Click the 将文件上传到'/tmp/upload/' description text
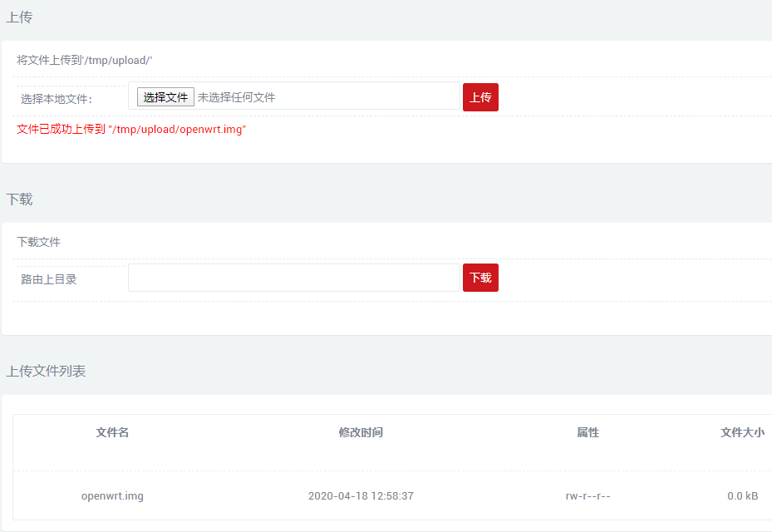The image size is (772, 532). (x=85, y=61)
